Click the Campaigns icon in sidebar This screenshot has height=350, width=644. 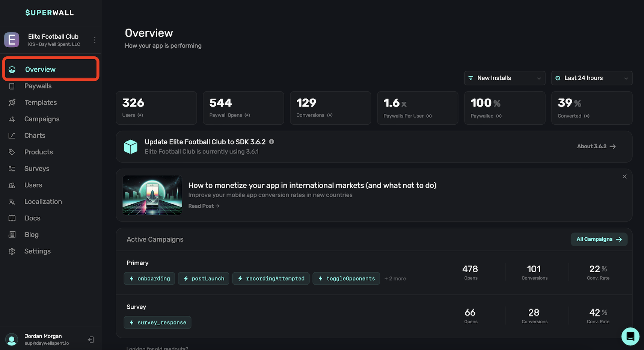pyautogui.click(x=12, y=119)
